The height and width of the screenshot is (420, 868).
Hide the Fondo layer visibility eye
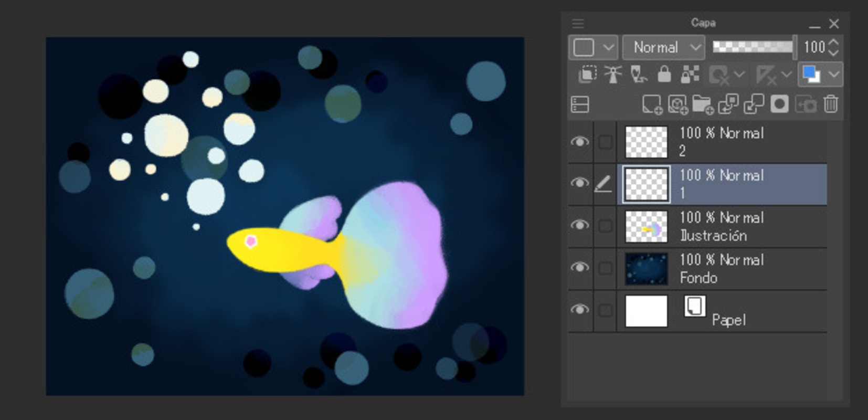click(579, 268)
